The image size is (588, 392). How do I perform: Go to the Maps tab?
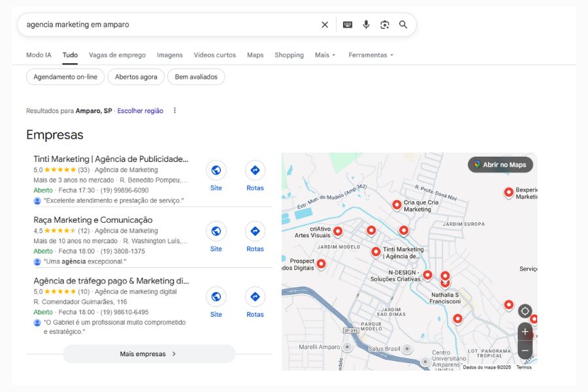[255, 55]
